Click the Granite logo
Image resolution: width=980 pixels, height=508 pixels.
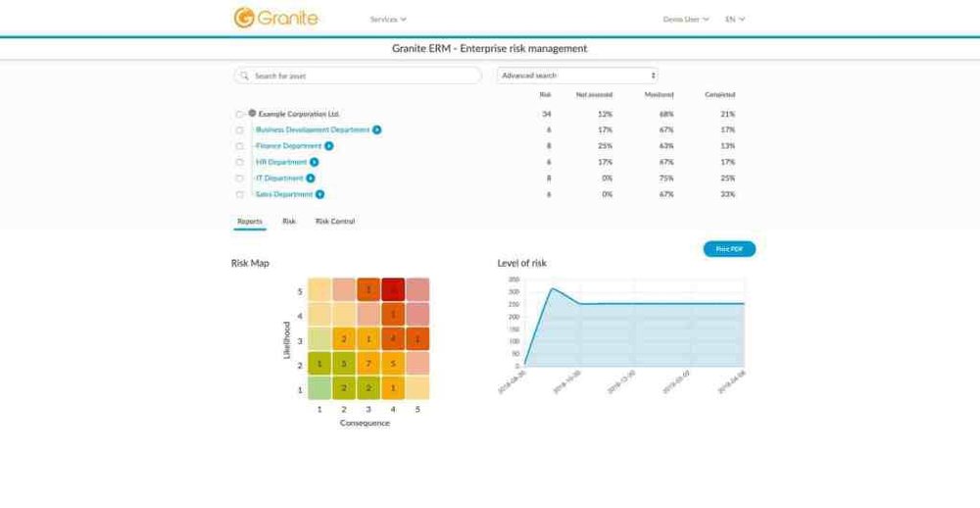275,18
